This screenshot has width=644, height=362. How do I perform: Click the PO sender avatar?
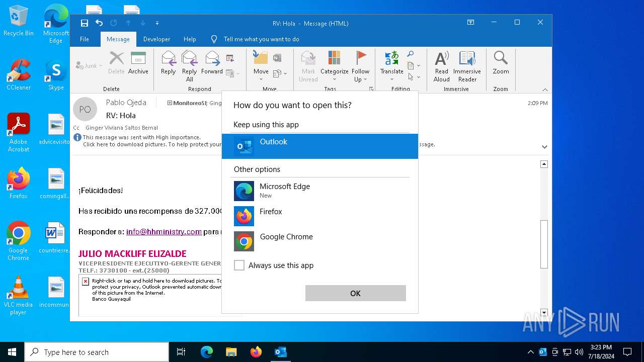tap(85, 109)
